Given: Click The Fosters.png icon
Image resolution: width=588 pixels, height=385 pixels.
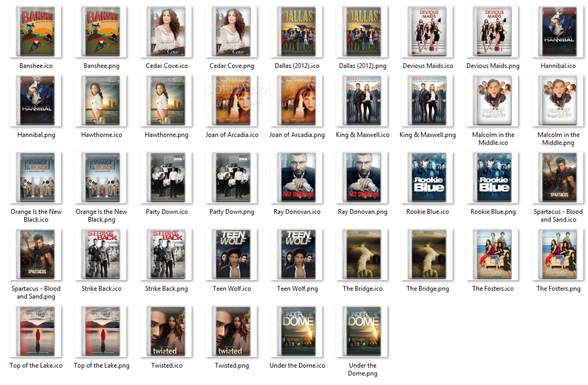Looking at the screenshot, I should 557,254.
